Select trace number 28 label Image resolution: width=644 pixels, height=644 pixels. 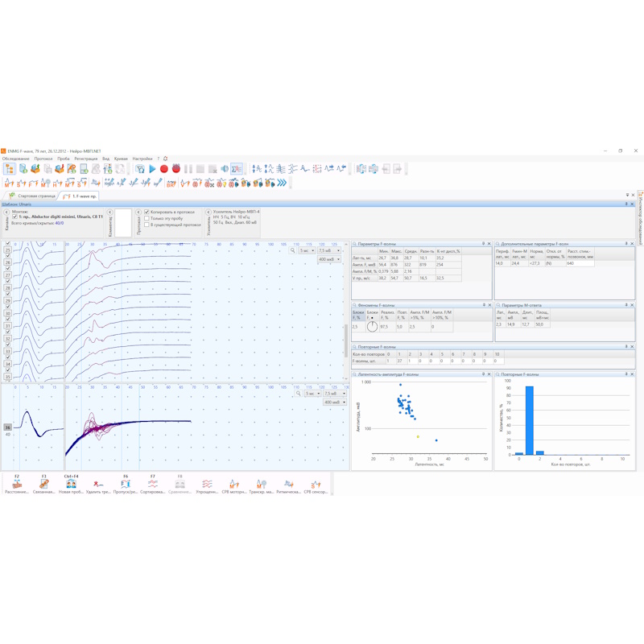click(x=7, y=288)
